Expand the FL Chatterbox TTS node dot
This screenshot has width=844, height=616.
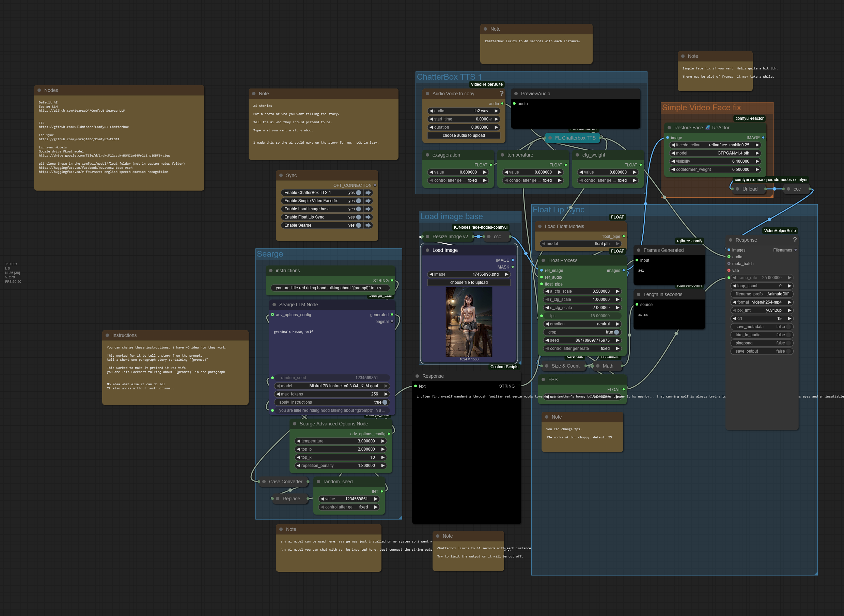tap(550, 138)
